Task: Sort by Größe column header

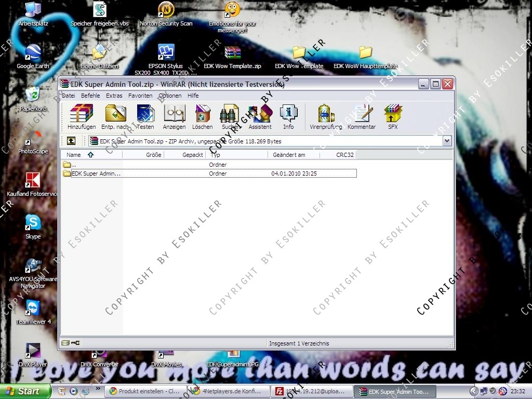Action: point(143,155)
